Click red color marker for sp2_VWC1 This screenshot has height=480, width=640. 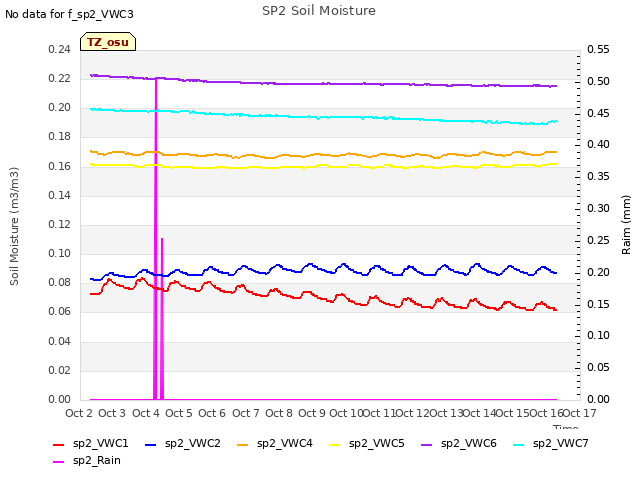click(59, 444)
